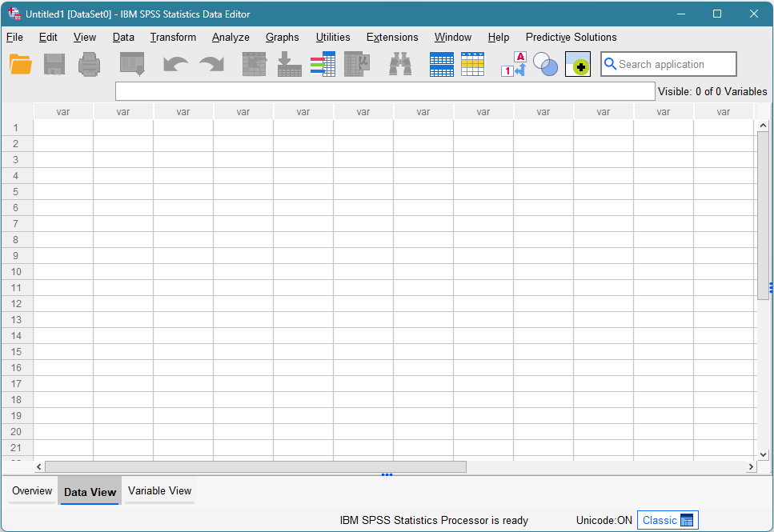The image size is (774, 532).
Task: Click the "Unicode:ON" status indicator
Action: 604,520
